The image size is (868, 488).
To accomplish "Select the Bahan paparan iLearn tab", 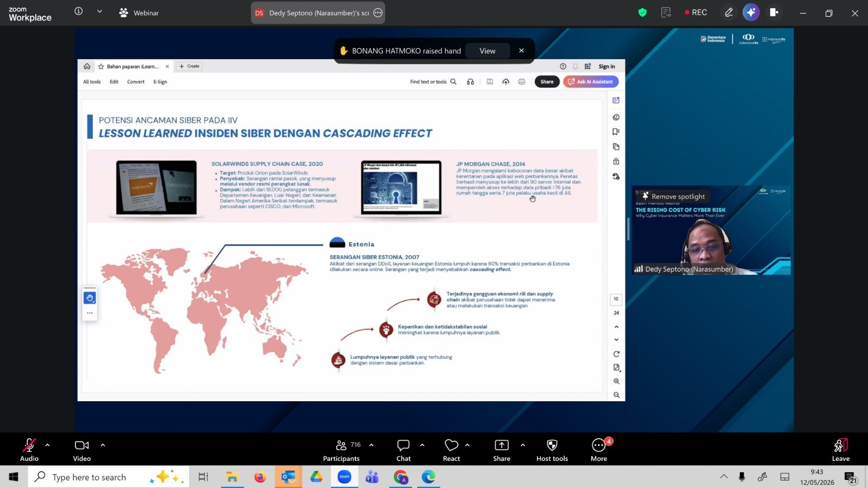I will (133, 67).
